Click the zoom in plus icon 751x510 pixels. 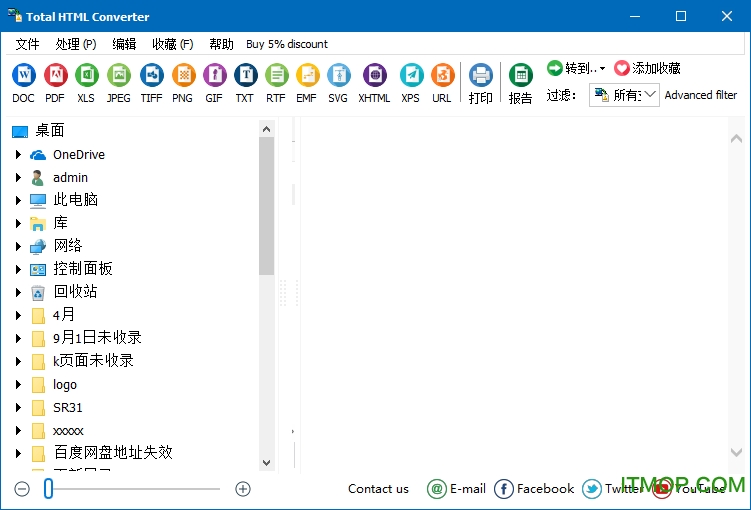[243, 489]
